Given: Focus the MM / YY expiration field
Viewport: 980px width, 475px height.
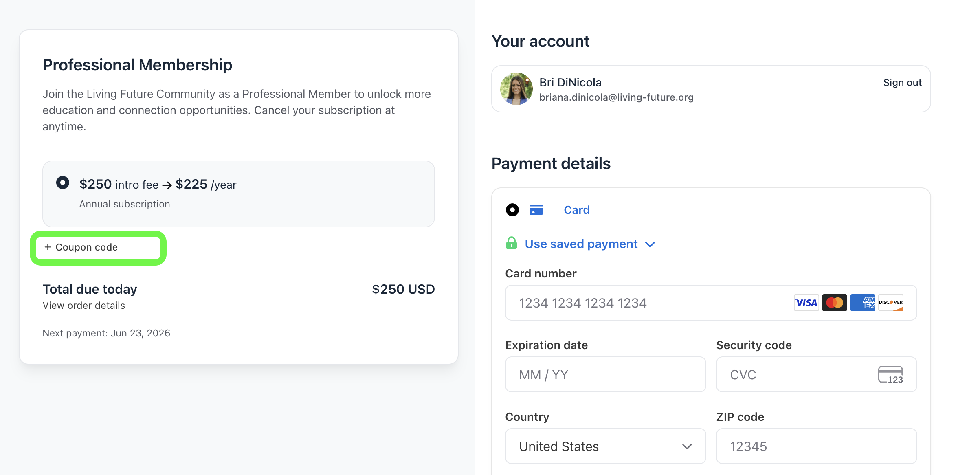Looking at the screenshot, I should coord(605,374).
